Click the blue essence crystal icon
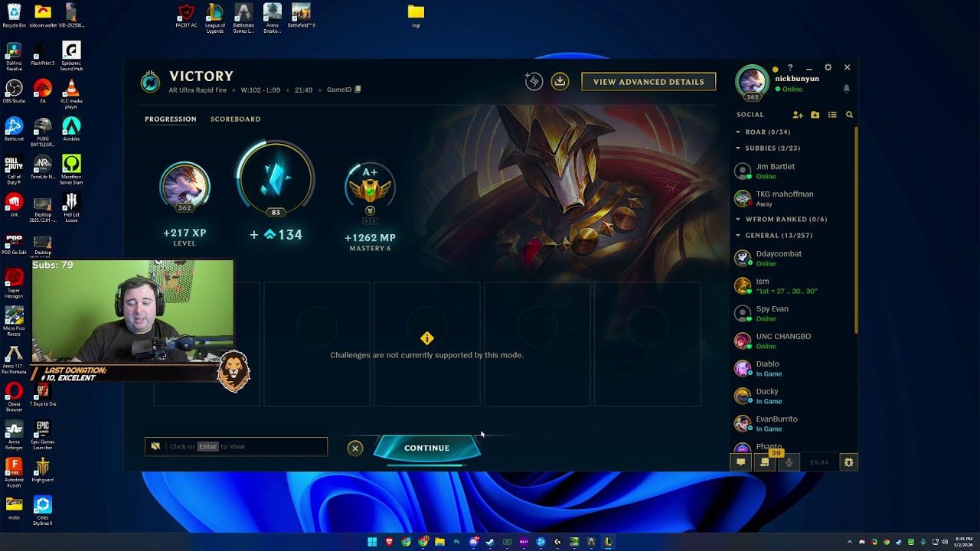This screenshot has height=551, width=980. [x=276, y=178]
